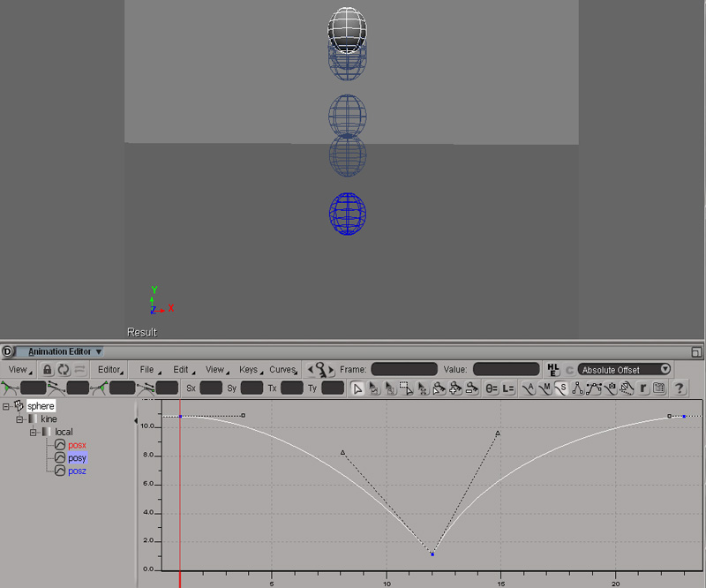Click the manual slope curve icon (M)
Image resolution: width=706 pixels, height=588 pixels.
(x=545, y=388)
